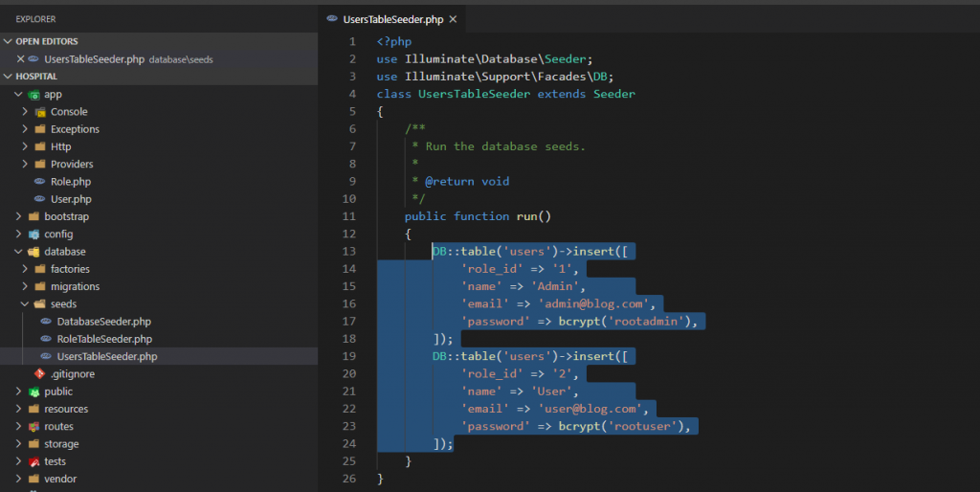Click the PHP icon beside User.php
This screenshot has height=492, width=980.
click(x=40, y=199)
